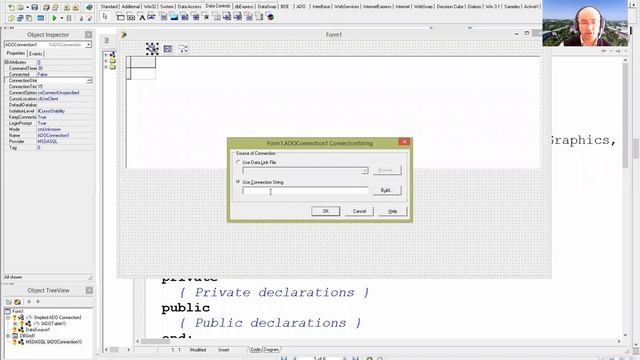This screenshot has height=360, width=640.
Task: Select the arrow pointer tool in the component palette
Action: click(105, 17)
